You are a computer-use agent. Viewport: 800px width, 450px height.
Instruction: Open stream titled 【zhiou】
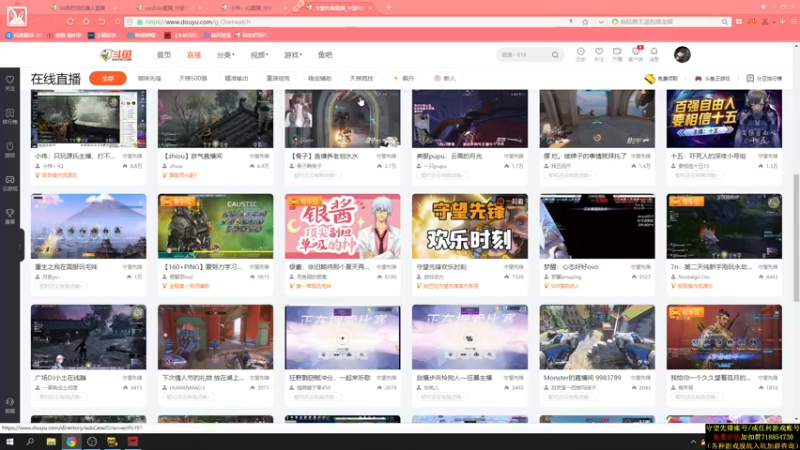192,156
